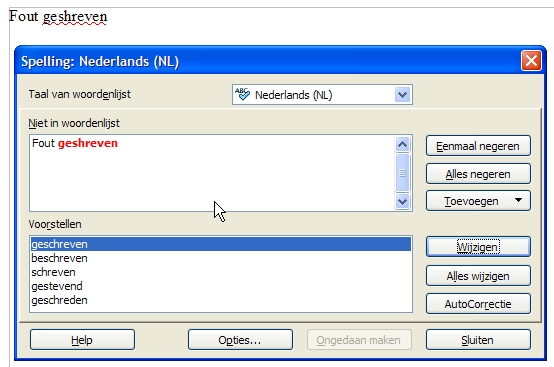Click the misspelled word 'geshreven' in edit box
This screenshot has height=367, width=554.
pos(88,143)
